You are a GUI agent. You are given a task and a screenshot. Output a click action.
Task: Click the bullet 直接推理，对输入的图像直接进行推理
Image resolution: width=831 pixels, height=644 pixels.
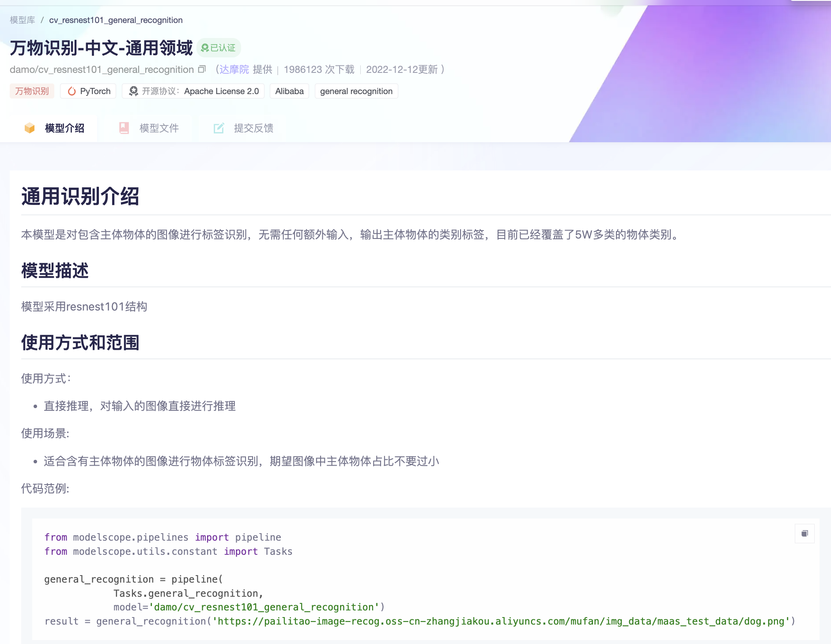pyautogui.click(x=140, y=406)
